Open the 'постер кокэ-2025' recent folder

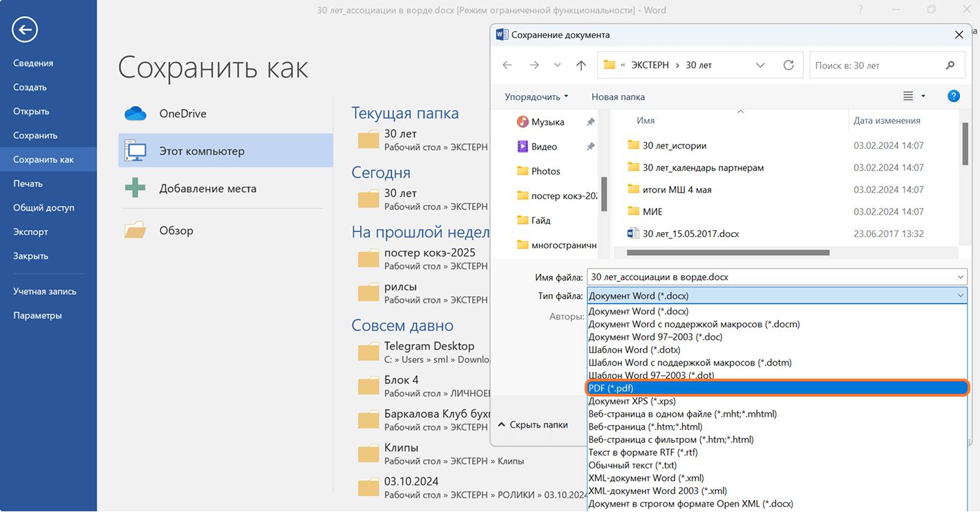point(423,258)
